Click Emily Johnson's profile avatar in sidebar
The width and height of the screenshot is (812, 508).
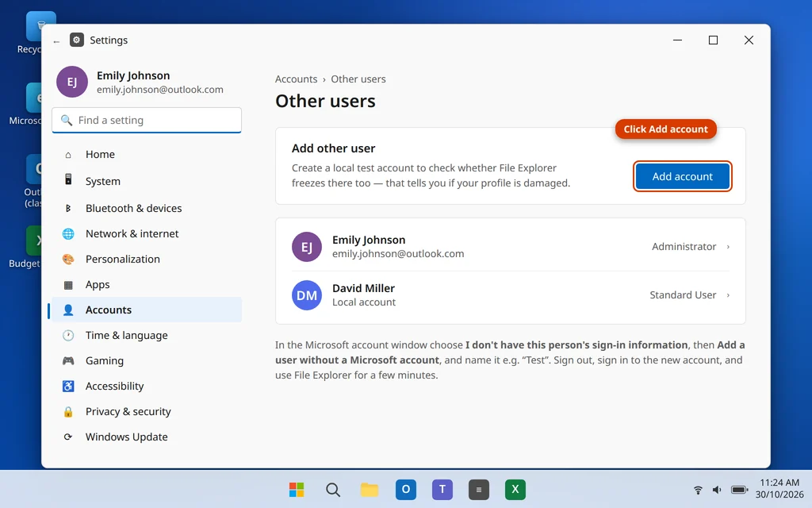(72, 82)
